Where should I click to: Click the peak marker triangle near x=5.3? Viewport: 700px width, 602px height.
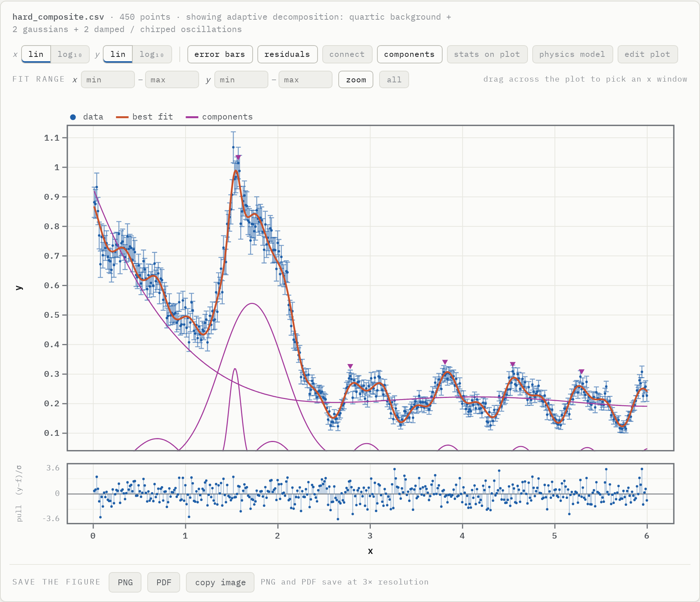[x=582, y=372]
